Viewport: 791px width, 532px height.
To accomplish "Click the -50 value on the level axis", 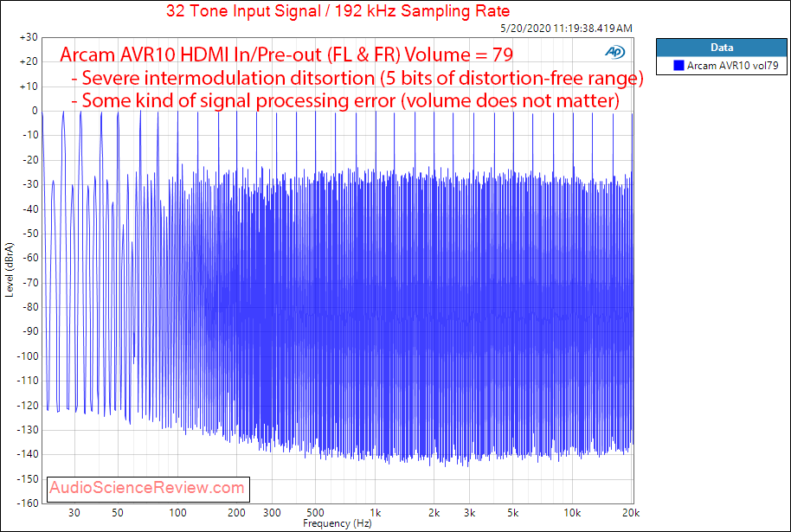I will pos(30,234).
